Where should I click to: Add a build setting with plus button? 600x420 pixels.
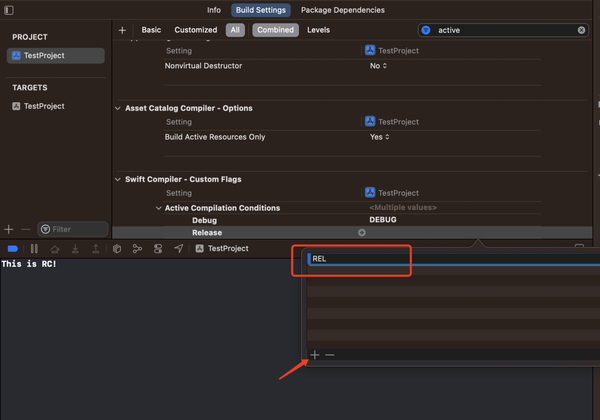click(x=122, y=30)
